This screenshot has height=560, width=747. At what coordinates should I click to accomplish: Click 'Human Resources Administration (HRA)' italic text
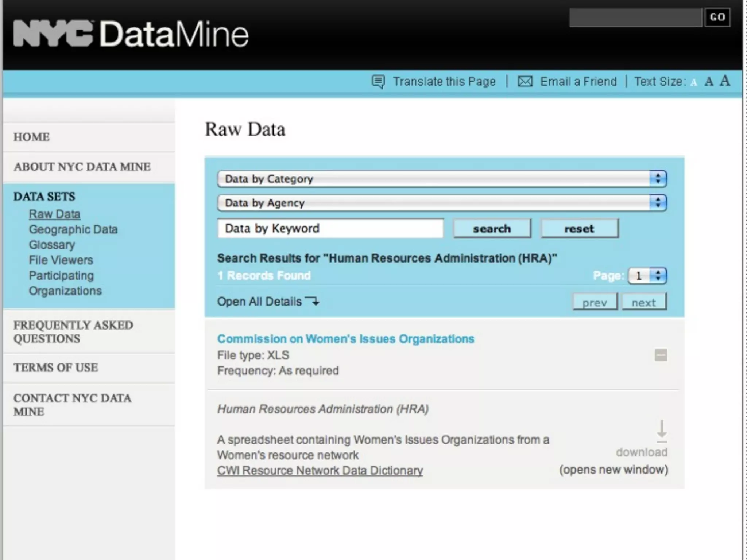point(323,409)
